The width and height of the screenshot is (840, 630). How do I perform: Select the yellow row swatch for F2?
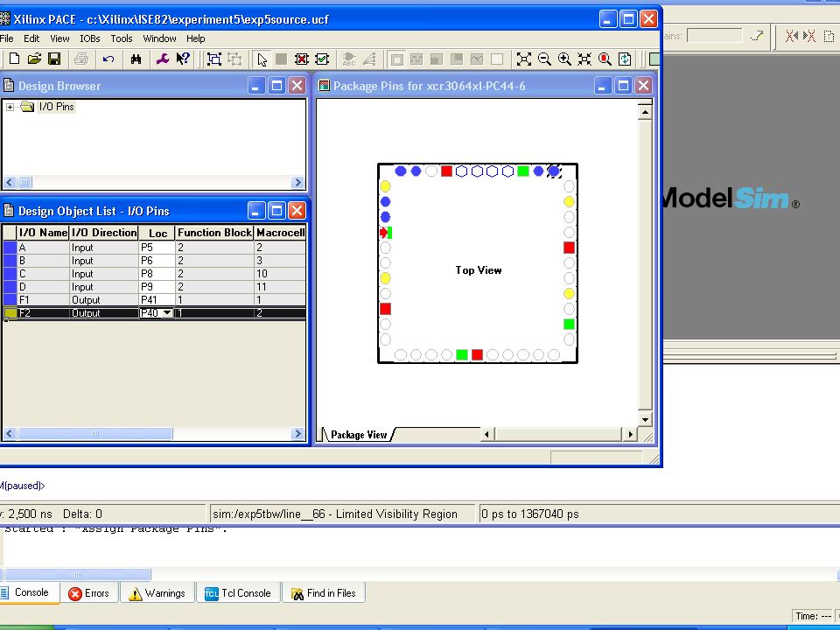(10, 313)
